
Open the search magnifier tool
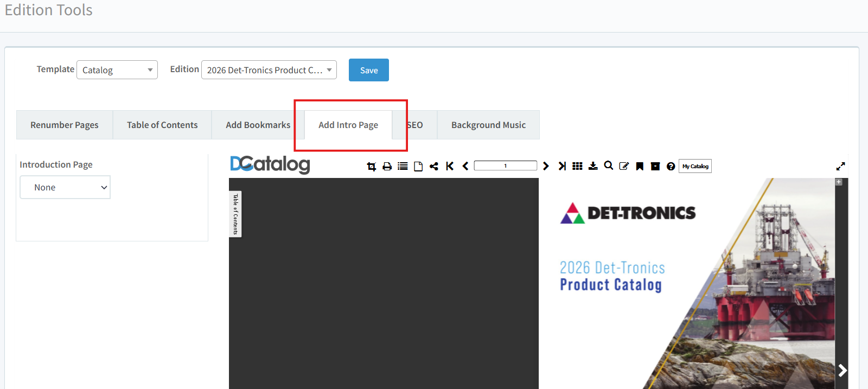(609, 165)
